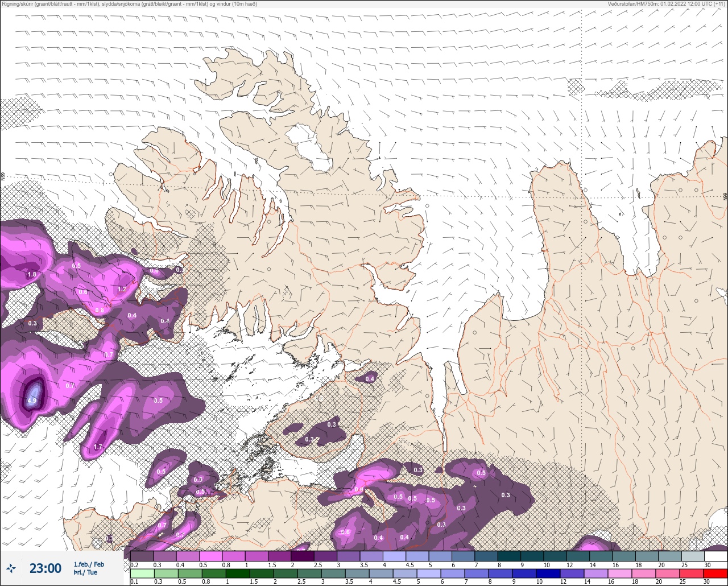This screenshot has width=728, height=586.
Task: Select the darkest green rain-scale swatch labeled 1
Action: [238, 573]
